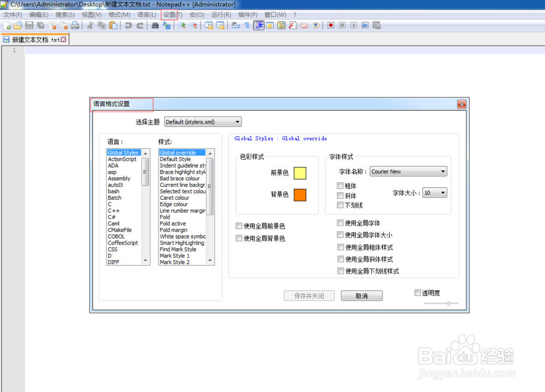Toggle the 透明度 transparency checkbox
Image resolution: width=545 pixels, height=392 pixels.
click(417, 292)
